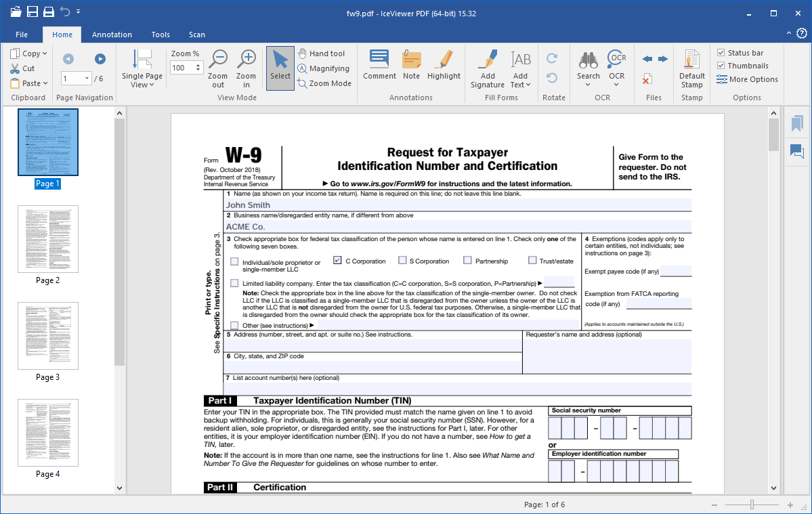Click the ACME Co. business name field
Image resolution: width=812 pixels, height=514 pixels.
click(x=458, y=227)
